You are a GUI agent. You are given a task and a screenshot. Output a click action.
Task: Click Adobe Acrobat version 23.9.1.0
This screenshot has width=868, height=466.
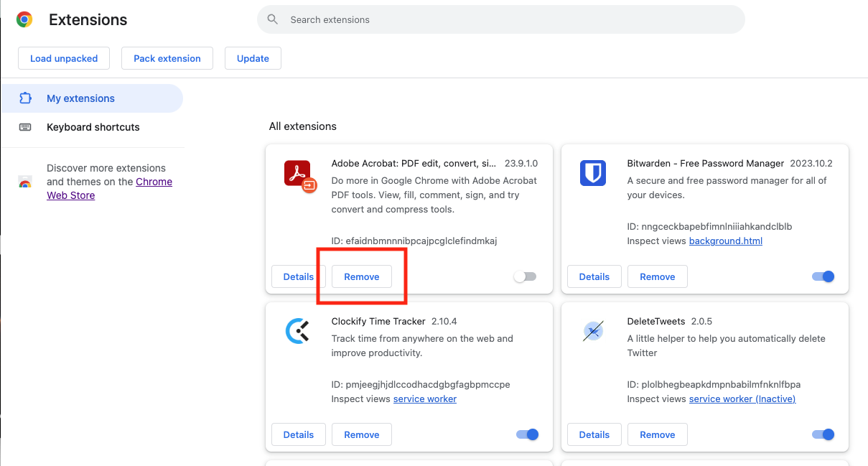(521, 163)
